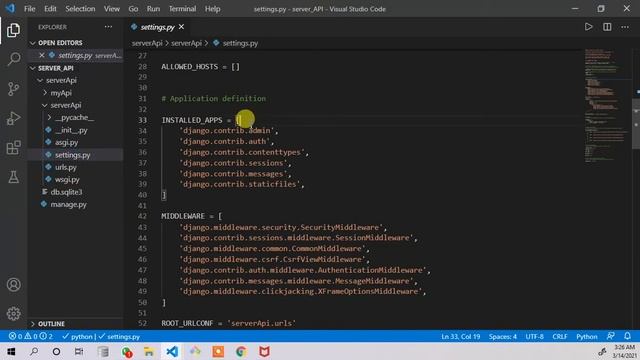Screen dimensions: 640x360
Task: Open Explorer Views and More Actions ellipsis
Action: [x=108, y=27]
